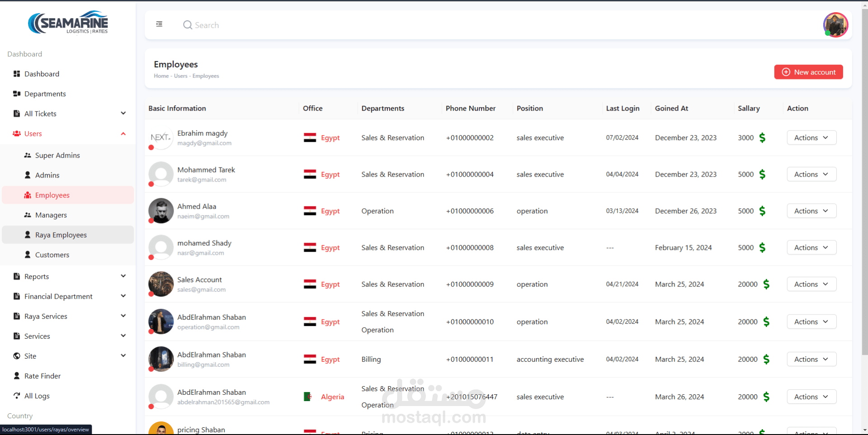Click Users breadcrumb link

pyautogui.click(x=180, y=76)
